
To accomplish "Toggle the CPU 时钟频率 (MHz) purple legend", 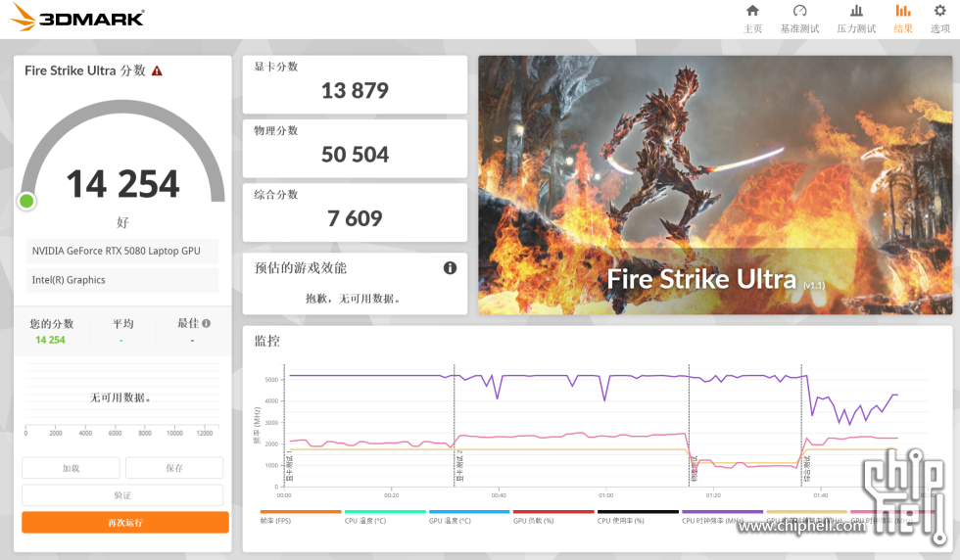I will pyautogui.click(x=723, y=517).
